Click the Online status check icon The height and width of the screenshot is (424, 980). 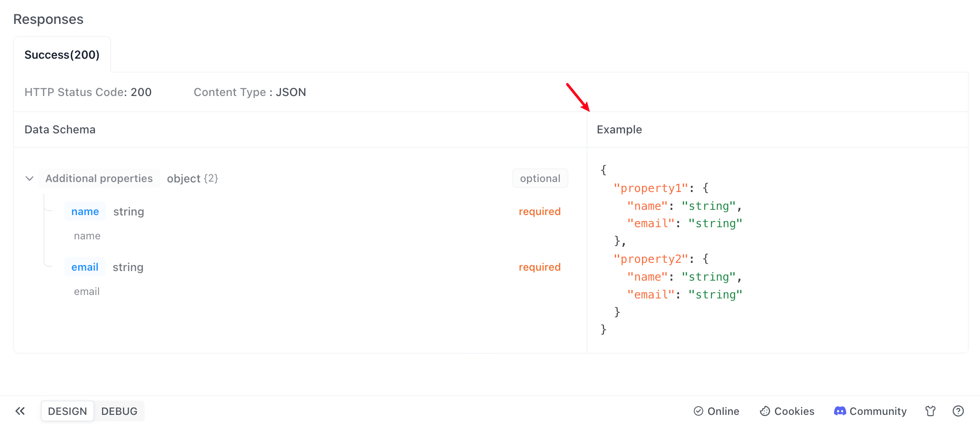pyautogui.click(x=699, y=411)
